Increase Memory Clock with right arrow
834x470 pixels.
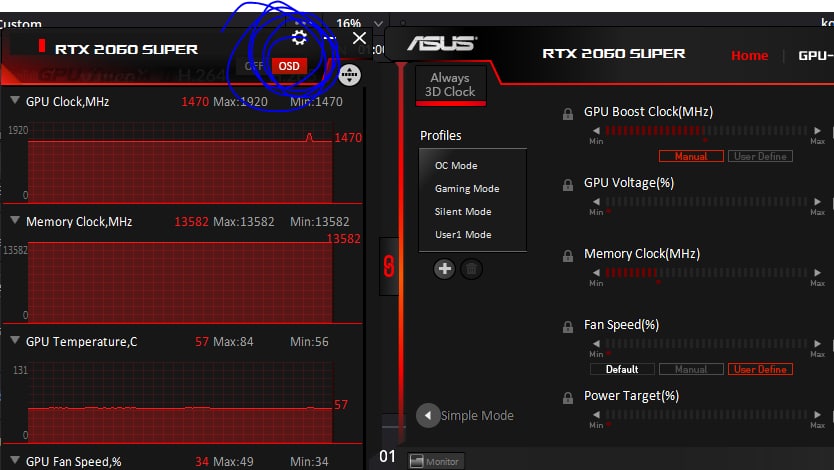tap(817, 272)
